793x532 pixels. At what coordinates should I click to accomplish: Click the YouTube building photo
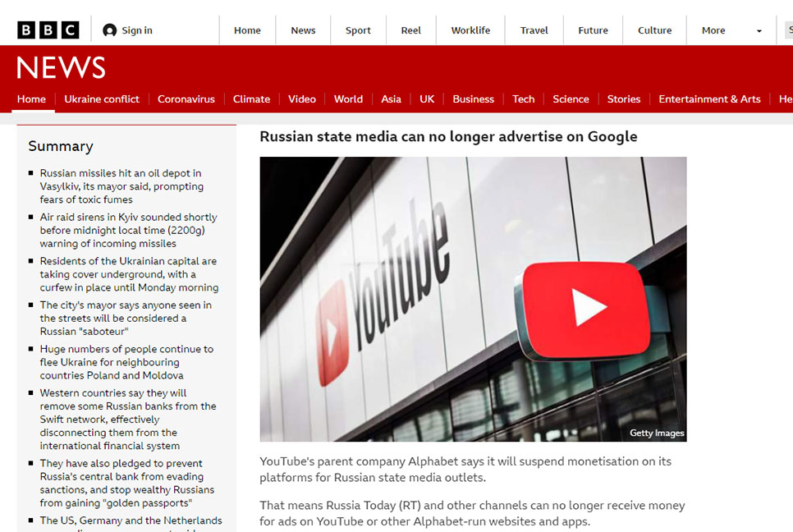474,299
